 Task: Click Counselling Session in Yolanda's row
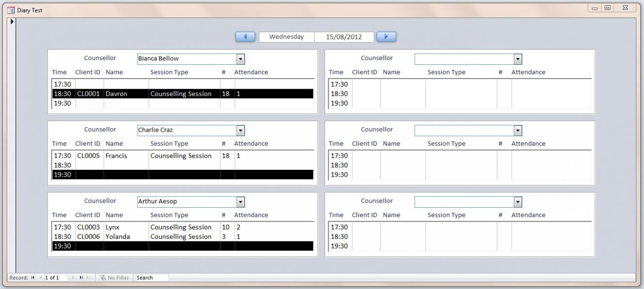[181, 237]
